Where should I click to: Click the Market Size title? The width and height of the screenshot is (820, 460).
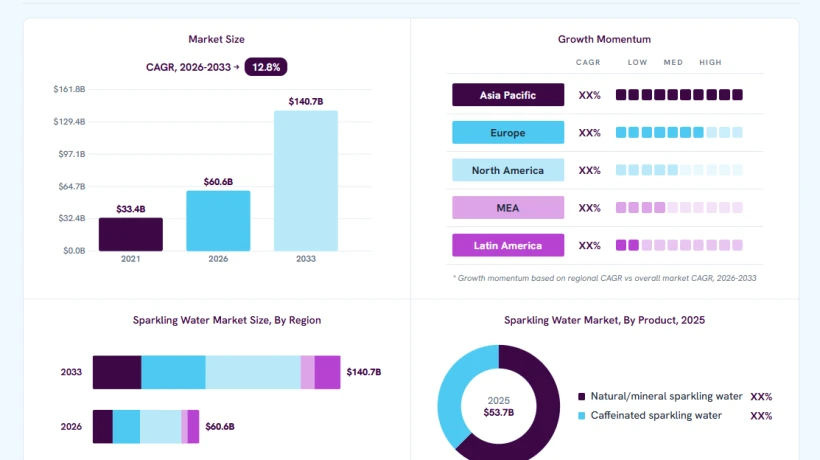point(217,39)
